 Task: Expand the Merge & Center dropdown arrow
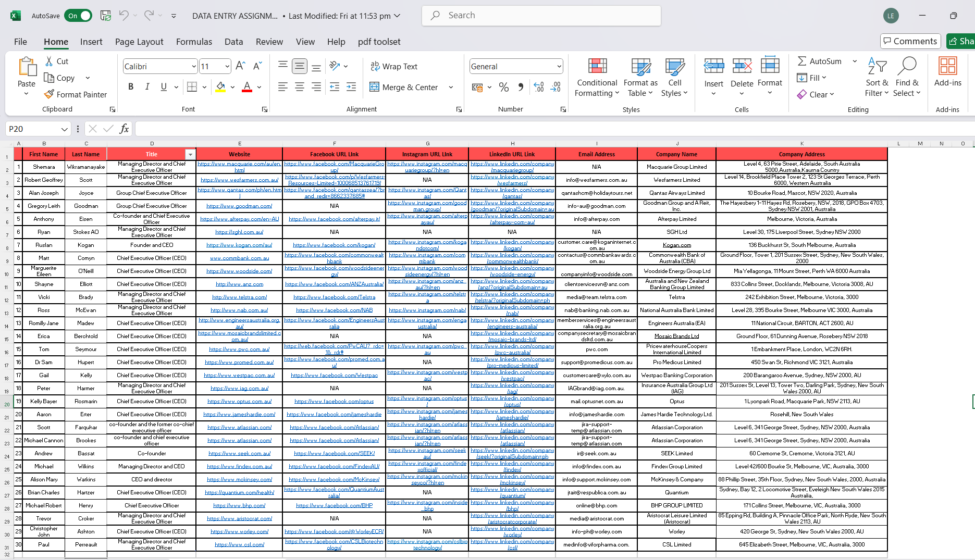pos(451,87)
